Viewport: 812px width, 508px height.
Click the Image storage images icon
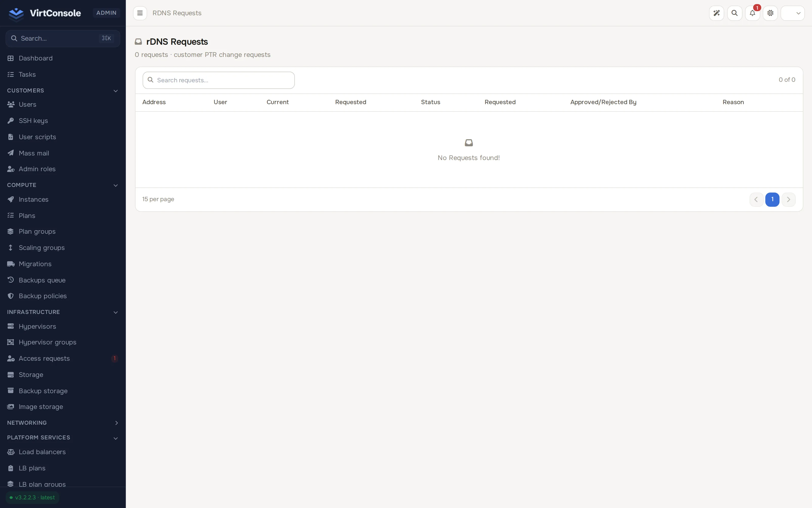point(11,407)
